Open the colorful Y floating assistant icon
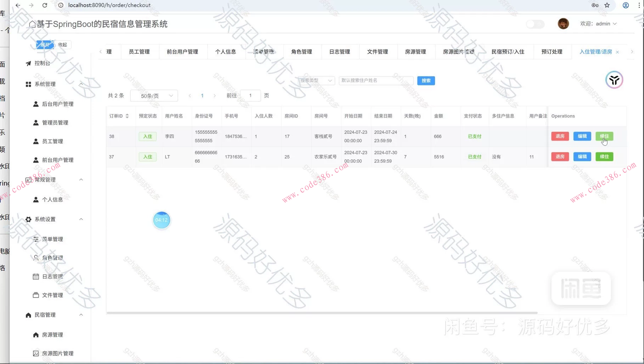Screen dimensions: 644x364 pyautogui.click(x=614, y=80)
